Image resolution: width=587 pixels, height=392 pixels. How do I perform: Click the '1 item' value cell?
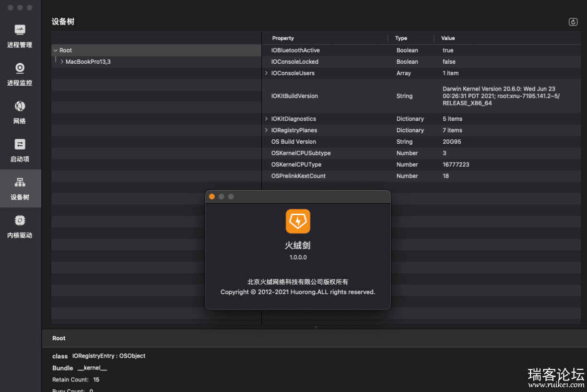[451, 73]
